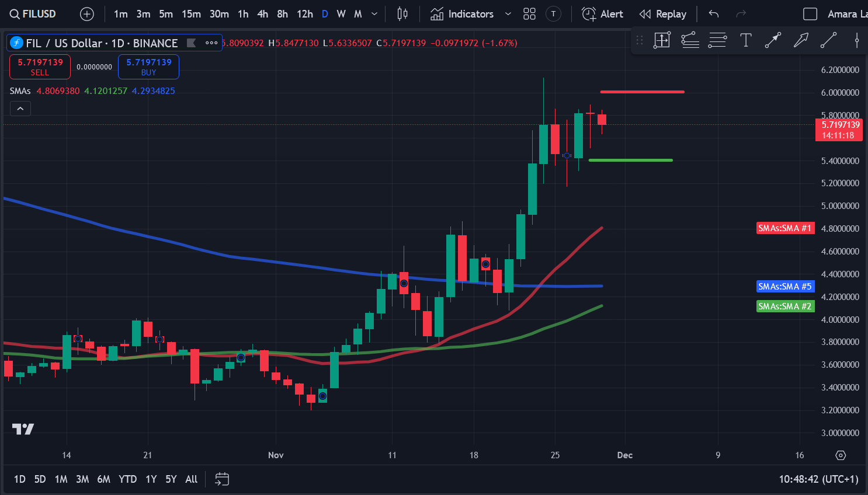Open the Indicators dialog

pos(462,14)
